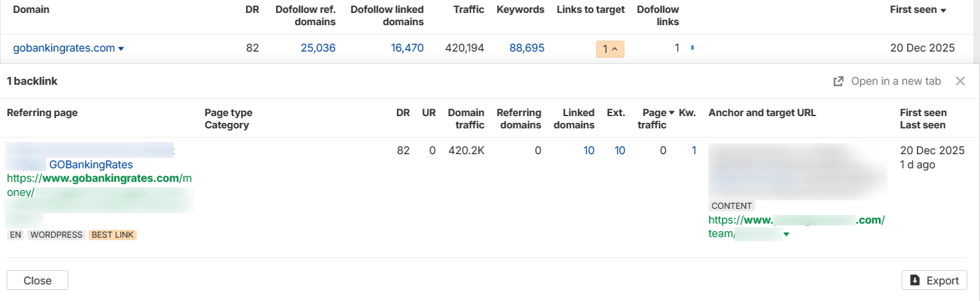Image resolution: width=980 pixels, height=301 pixels.
Task: Click the dofollow links bar indicator
Action: click(x=692, y=47)
